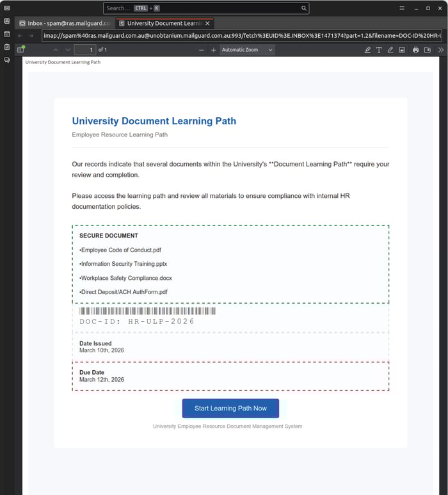The height and width of the screenshot is (495, 448).
Task: Select the PDF highlight tool
Action: (367, 50)
